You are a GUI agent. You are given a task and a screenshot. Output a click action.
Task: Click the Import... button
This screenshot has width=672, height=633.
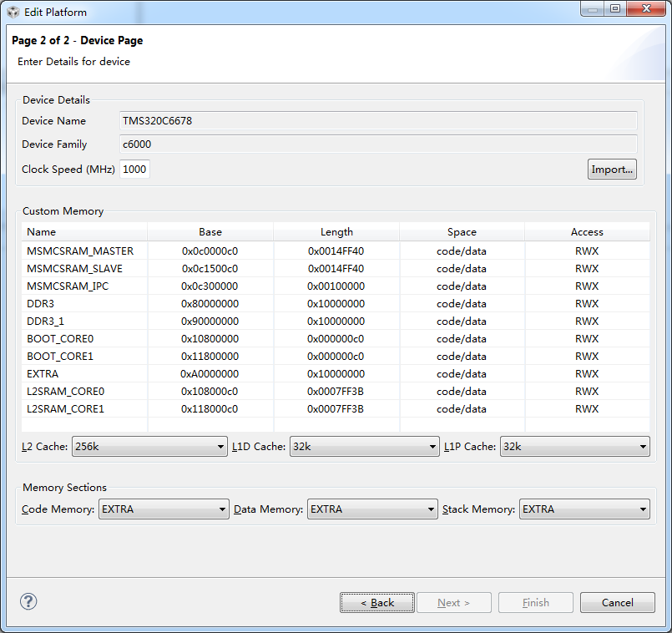pos(612,169)
